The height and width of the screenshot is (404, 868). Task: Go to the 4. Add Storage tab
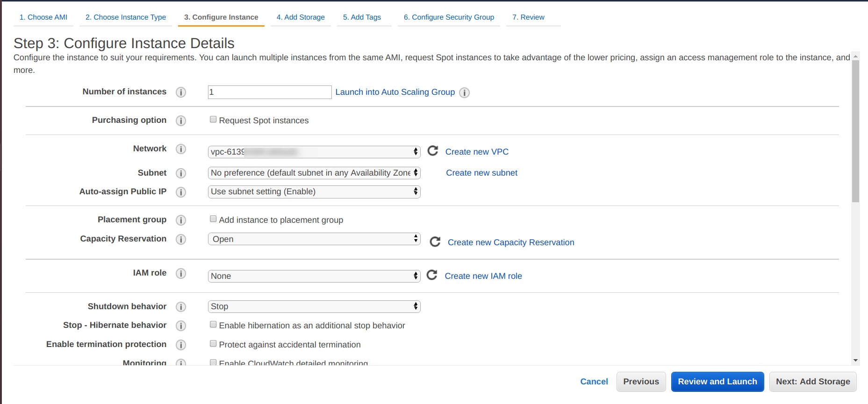tap(301, 17)
